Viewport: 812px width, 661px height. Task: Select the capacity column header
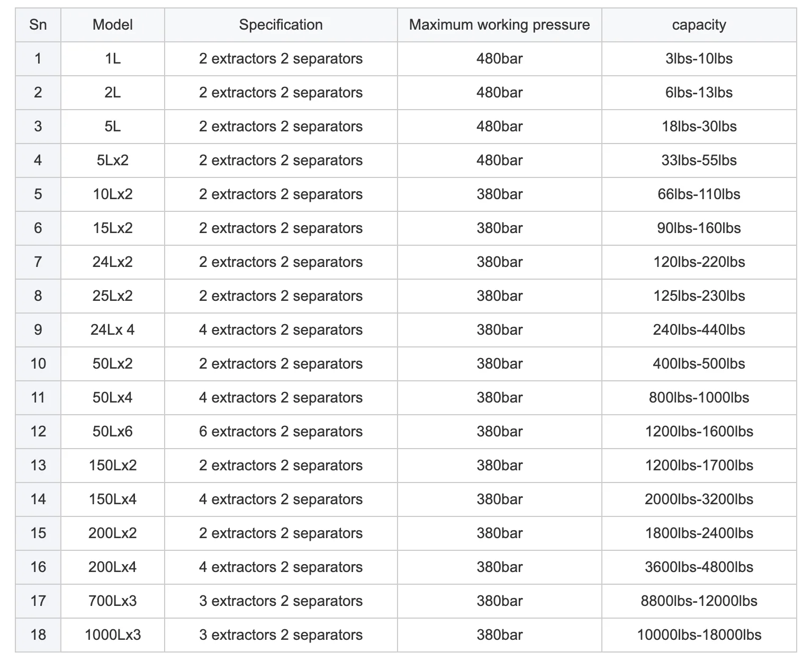(x=699, y=25)
